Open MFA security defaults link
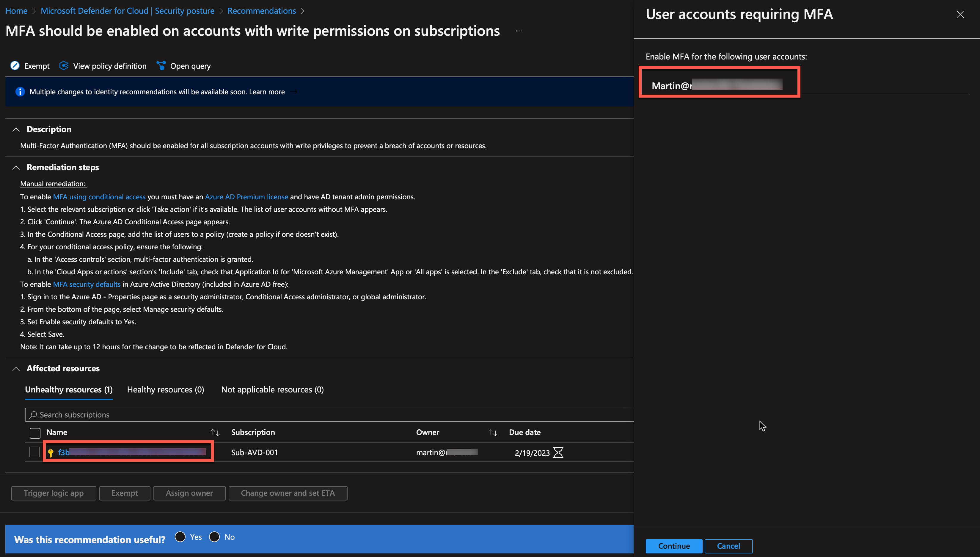This screenshot has width=980, height=557. tap(87, 284)
